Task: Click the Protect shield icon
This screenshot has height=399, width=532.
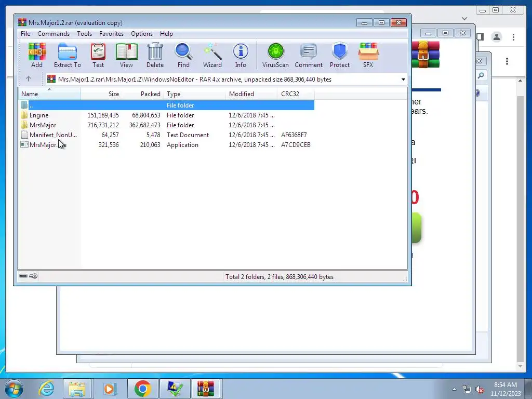Action: (340, 55)
